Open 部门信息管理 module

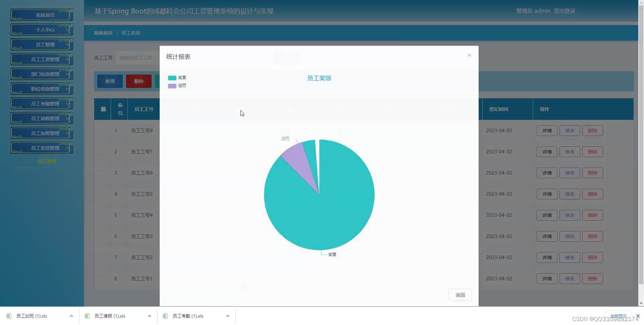pos(42,74)
